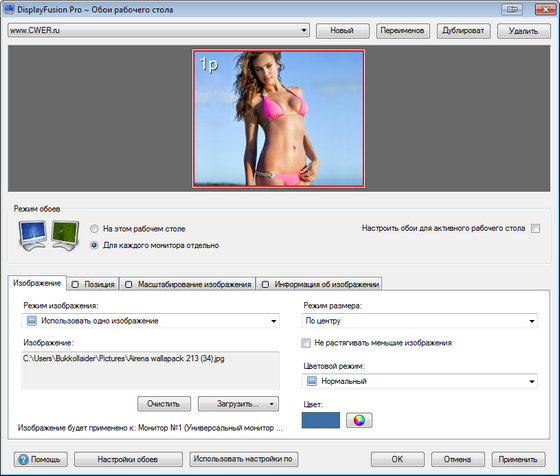This screenshot has width=560, height=476.
Task: Click the image icon in Режим изображения box
Action: 32,321
